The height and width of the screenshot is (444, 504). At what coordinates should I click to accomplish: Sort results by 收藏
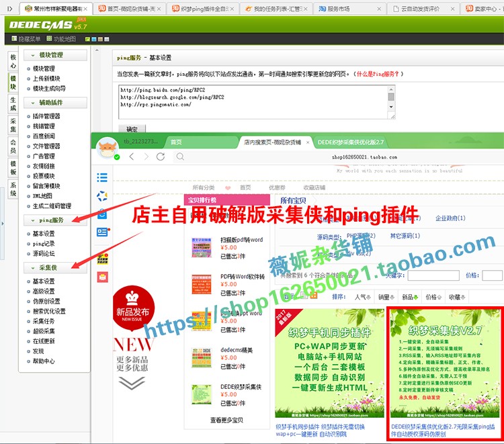tap(457, 297)
